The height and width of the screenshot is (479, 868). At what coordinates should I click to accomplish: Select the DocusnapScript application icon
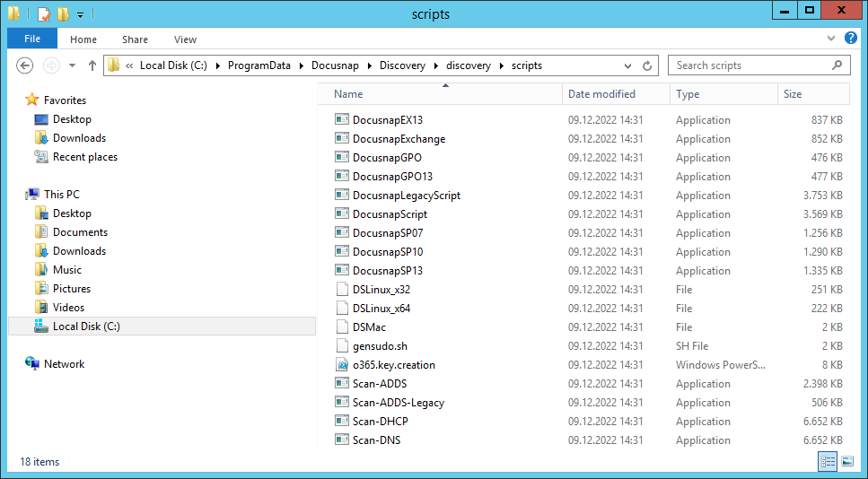[x=342, y=213]
